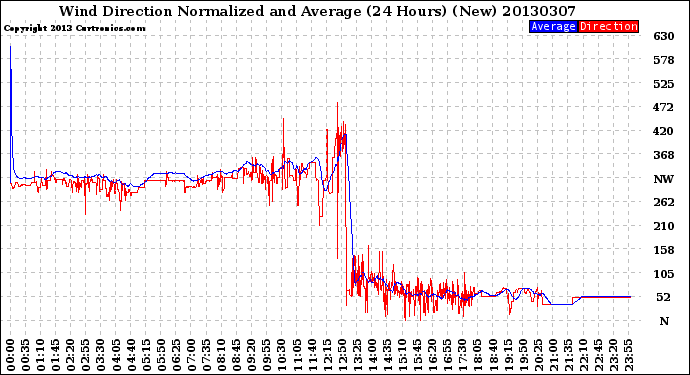
Task: Click the 05:15 time axis label
Action: coord(147,355)
